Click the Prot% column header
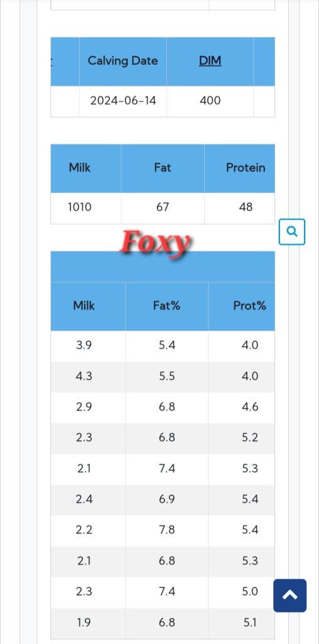Image resolution: width=319 pixels, height=644 pixels. click(250, 306)
